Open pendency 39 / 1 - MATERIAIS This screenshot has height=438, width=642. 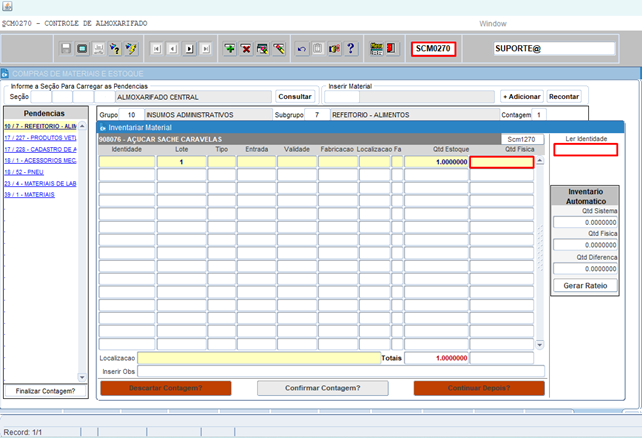29,194
